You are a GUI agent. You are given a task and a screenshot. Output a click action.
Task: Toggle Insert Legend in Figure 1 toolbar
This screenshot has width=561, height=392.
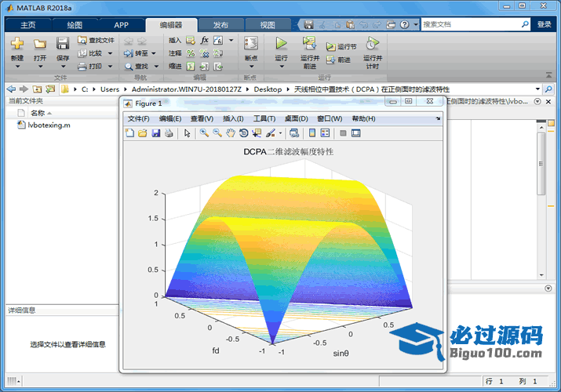coord(325,133)
